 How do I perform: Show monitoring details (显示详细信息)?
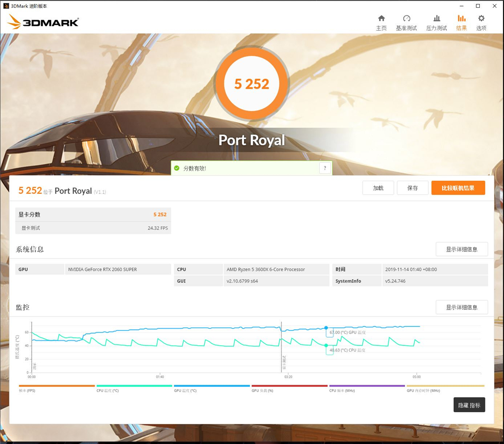coord(461,307)
